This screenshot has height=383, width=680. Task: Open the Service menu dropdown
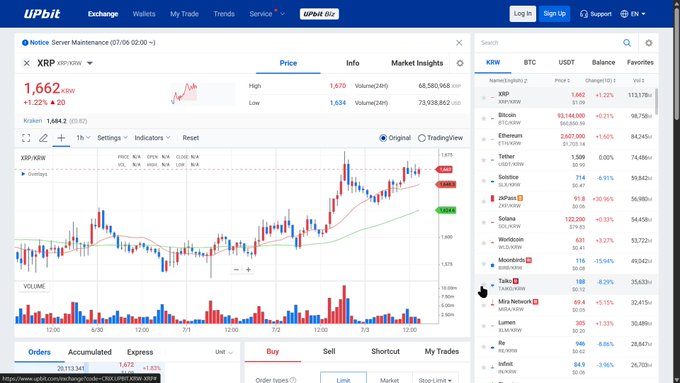[x=267, y=14]
